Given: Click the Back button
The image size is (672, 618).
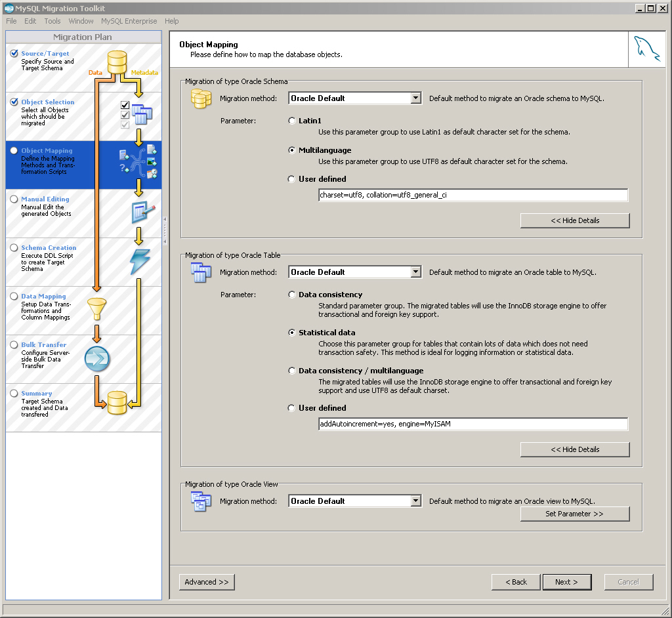Looking at the screenshot, I should coord(516,582).
